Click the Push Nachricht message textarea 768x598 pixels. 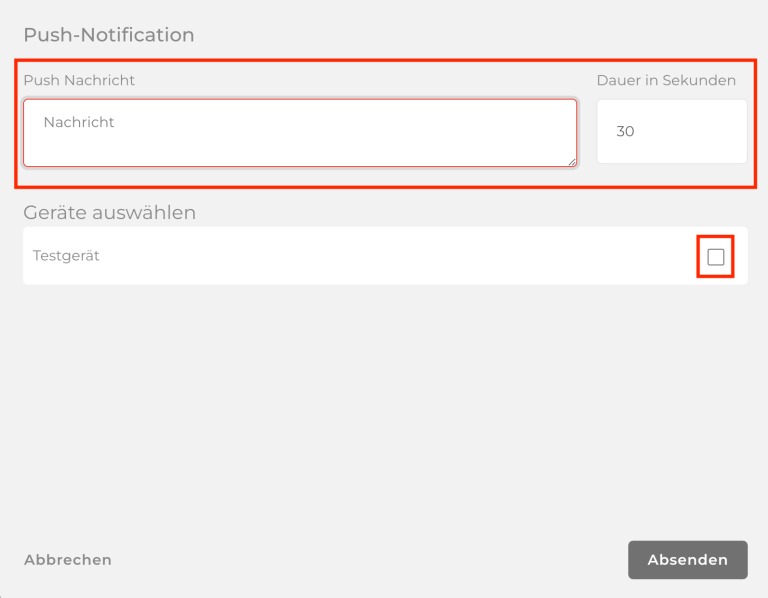300,133
